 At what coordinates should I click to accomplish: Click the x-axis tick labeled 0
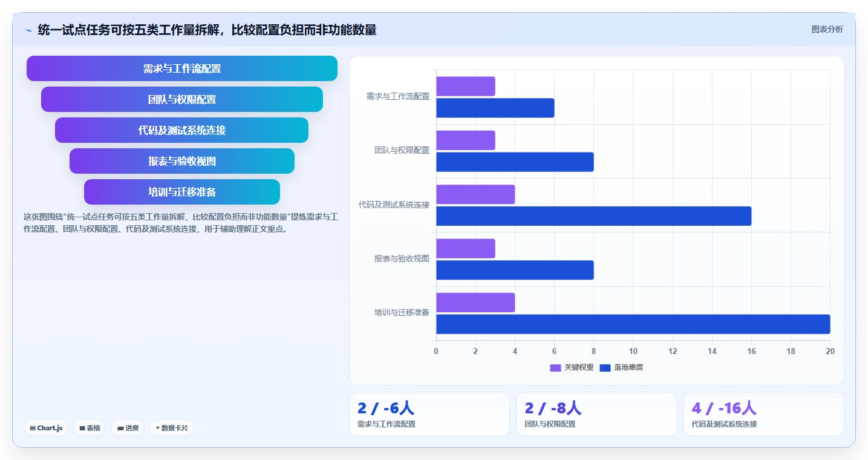(x=436, y=352)
